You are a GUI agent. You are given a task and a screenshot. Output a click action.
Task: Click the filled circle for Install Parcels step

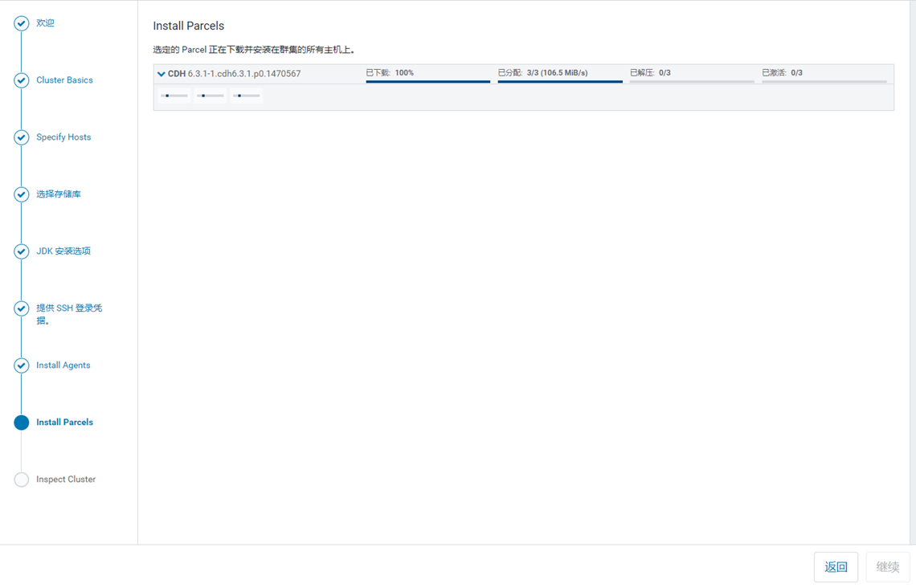(x=22, y=423)
